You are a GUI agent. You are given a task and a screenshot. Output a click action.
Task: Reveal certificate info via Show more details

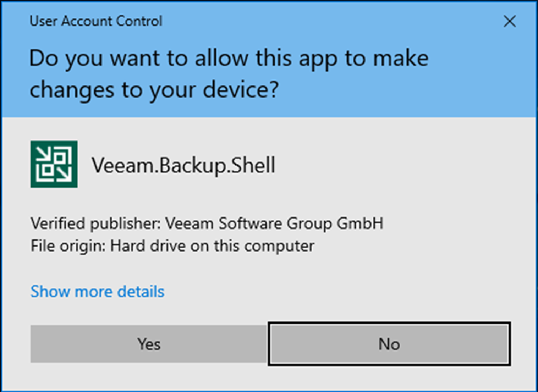click(97, 291)
